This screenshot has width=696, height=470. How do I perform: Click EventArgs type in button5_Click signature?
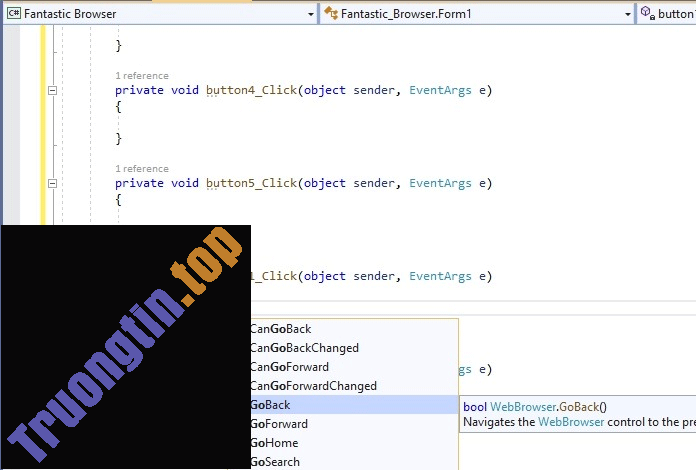(x=442, y=184)
